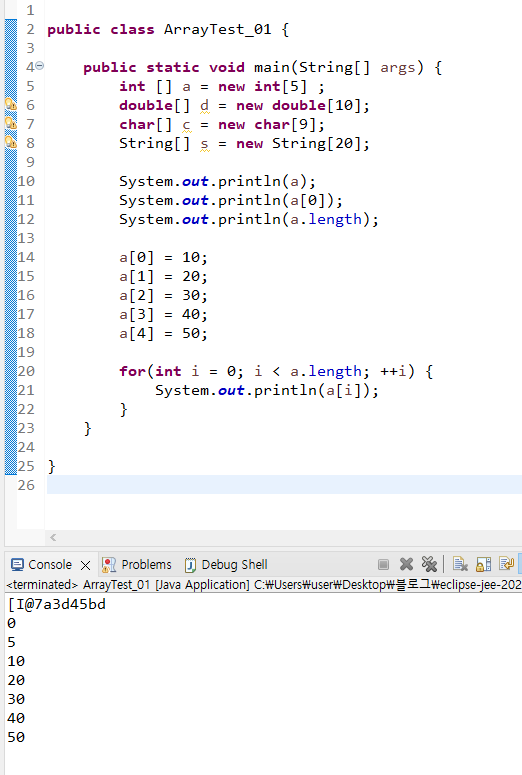Viewport: 522px width, 775px height.
Task: Click 'new int[5]' expression on line 5
Action: click(262, 86)
